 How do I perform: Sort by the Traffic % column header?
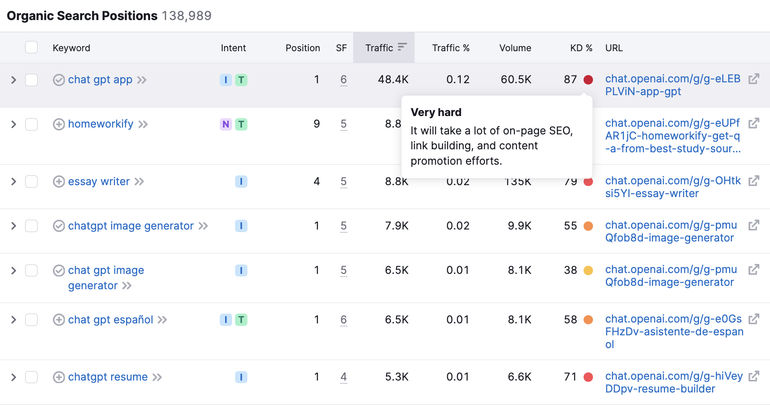450,48
